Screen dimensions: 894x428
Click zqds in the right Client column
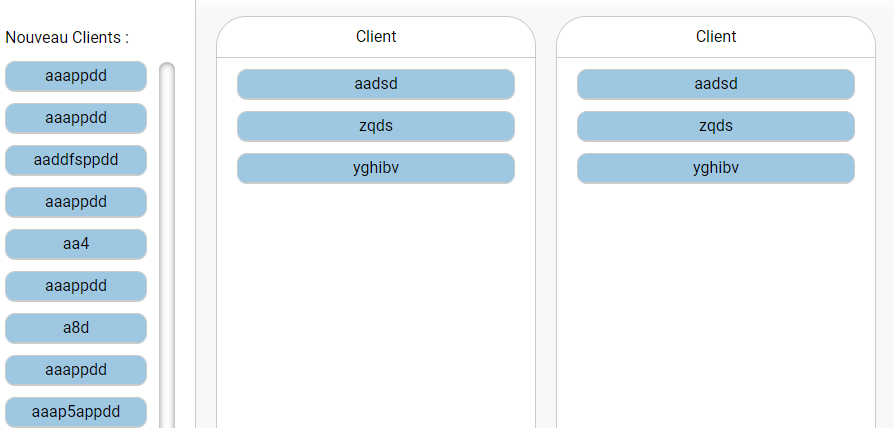click(716, 126)
